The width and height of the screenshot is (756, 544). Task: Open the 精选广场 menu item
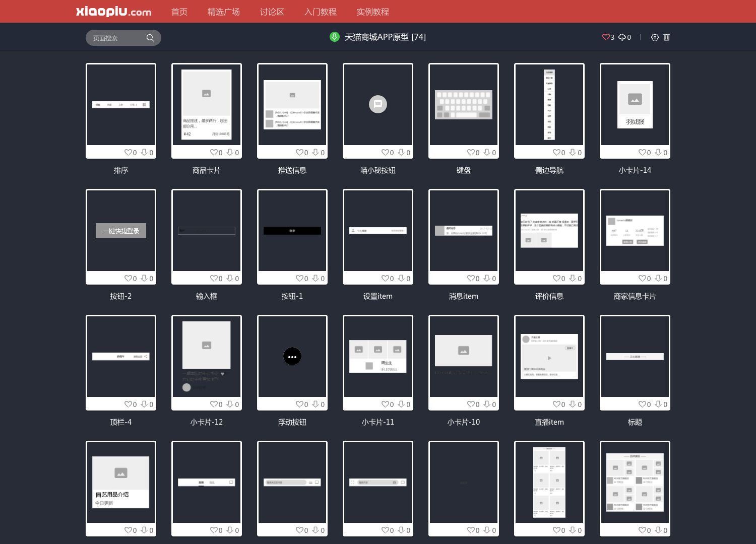coord(224,12)
